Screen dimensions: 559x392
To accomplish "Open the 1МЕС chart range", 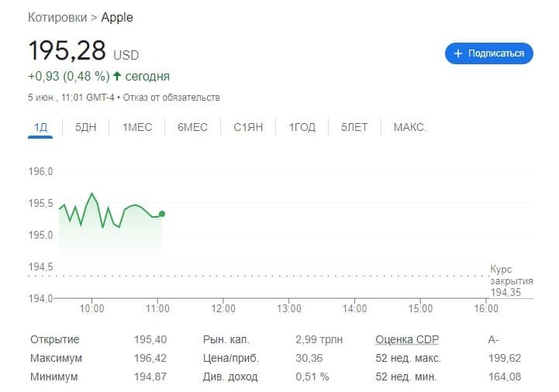I will tap(137, 127).
